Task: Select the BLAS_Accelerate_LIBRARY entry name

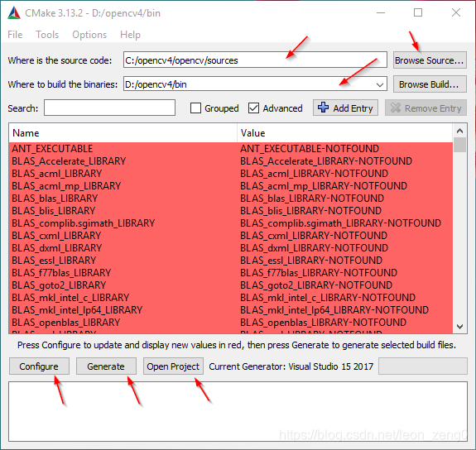Action: [69, 161]
